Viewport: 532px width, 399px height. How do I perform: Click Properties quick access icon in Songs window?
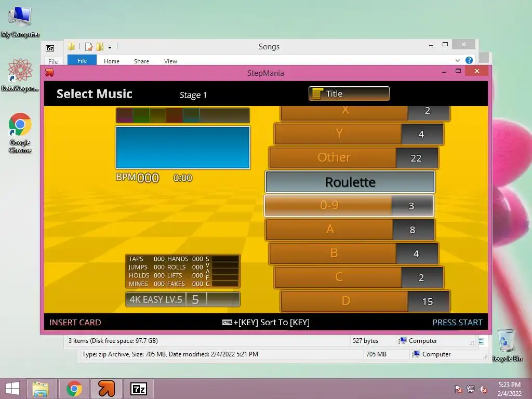point(88,46)
